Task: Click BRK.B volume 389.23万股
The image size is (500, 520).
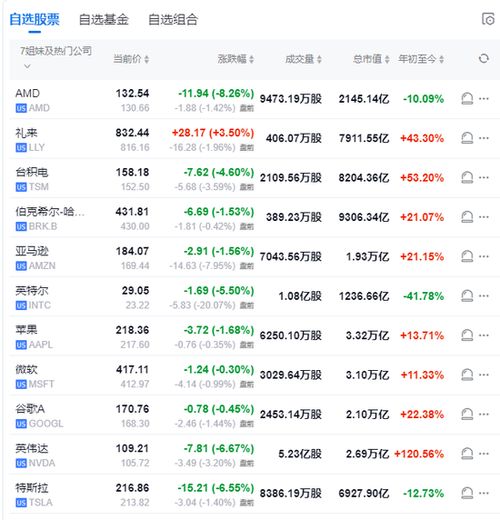Action: tap(294, 217)
